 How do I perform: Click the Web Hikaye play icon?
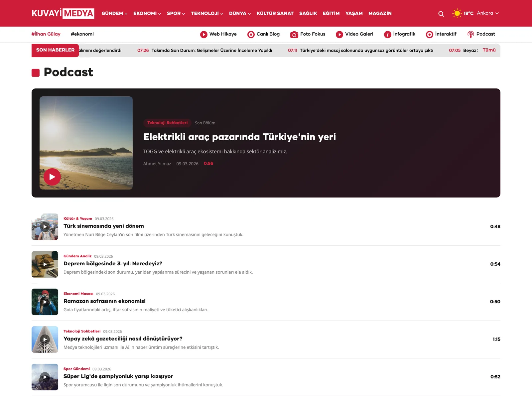click(x=204, y=35)
